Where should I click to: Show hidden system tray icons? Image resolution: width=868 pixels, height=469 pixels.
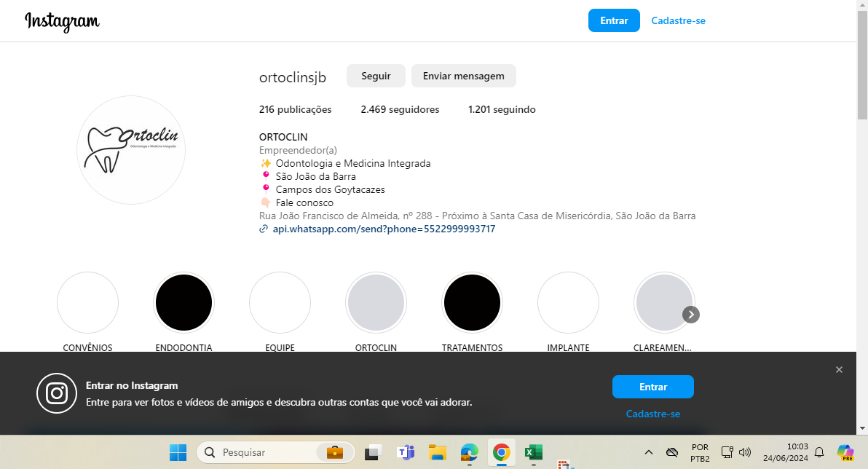click(648, 452)
